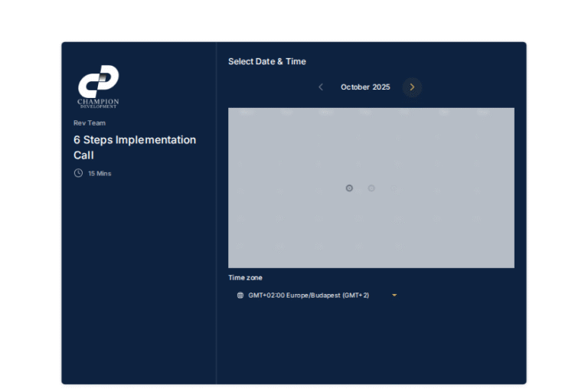Advance to the next month with the right chevron
The image size is (588, 392).
[x=412, y=87]
